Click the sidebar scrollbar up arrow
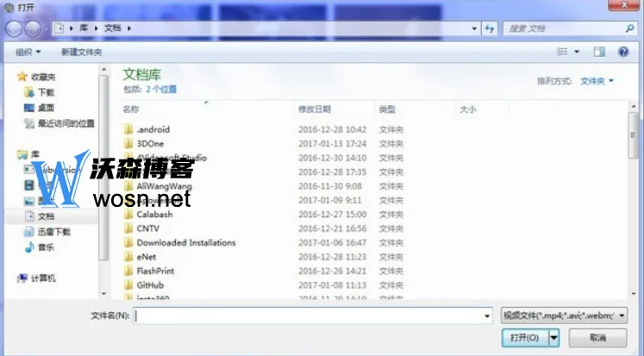Image resolution: width=644 pixels, height=356 pixels. (x=104, y=70)
